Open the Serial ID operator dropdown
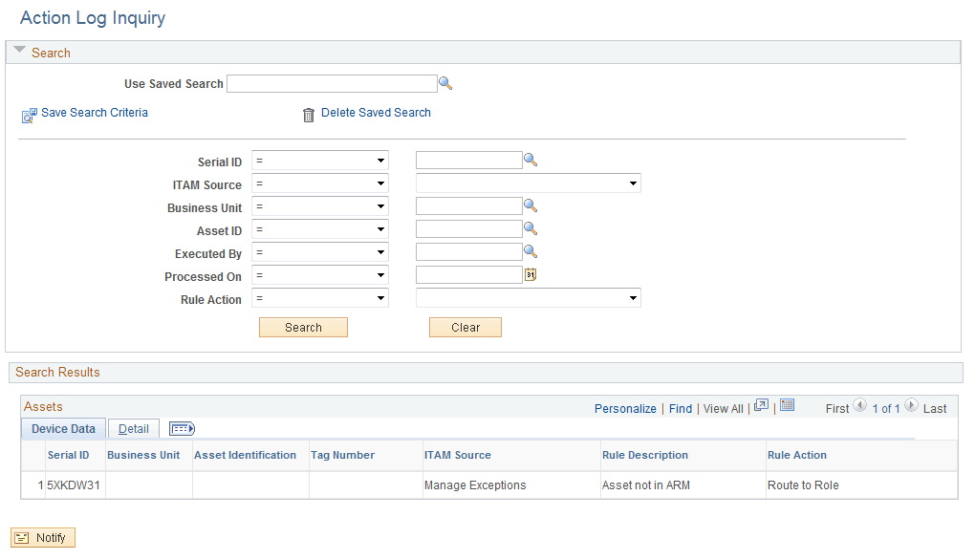 320,160
